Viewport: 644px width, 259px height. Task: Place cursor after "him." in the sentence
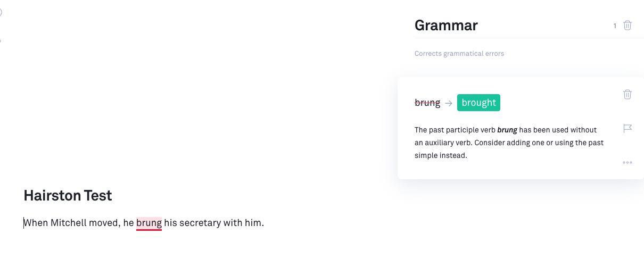tap(264, 223)
